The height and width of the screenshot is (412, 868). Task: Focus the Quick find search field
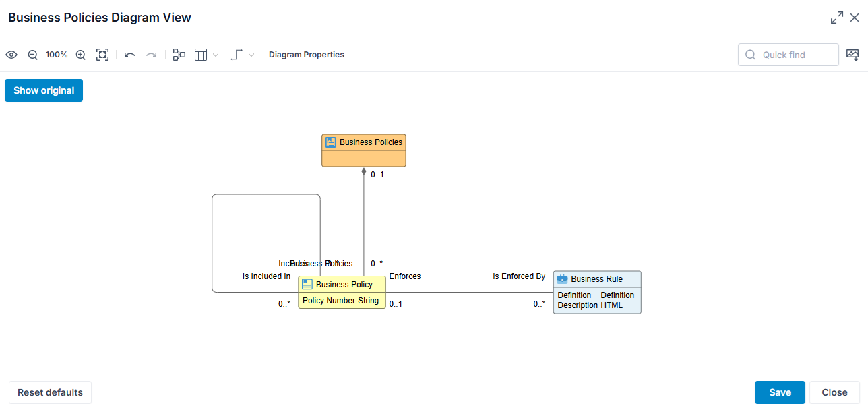tap(788, 55)
